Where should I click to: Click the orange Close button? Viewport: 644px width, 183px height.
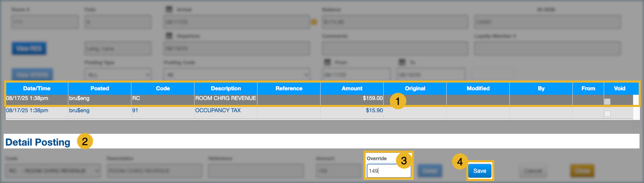(582, 171)
